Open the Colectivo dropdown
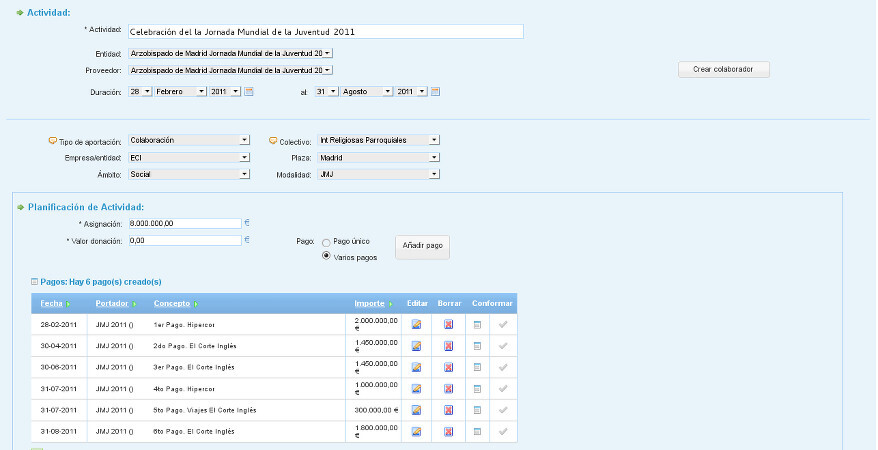 (x=379, y=140)
